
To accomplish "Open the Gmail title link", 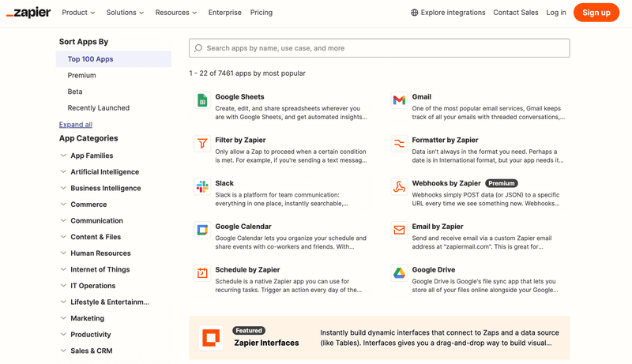I will click(x=422, y=96).
